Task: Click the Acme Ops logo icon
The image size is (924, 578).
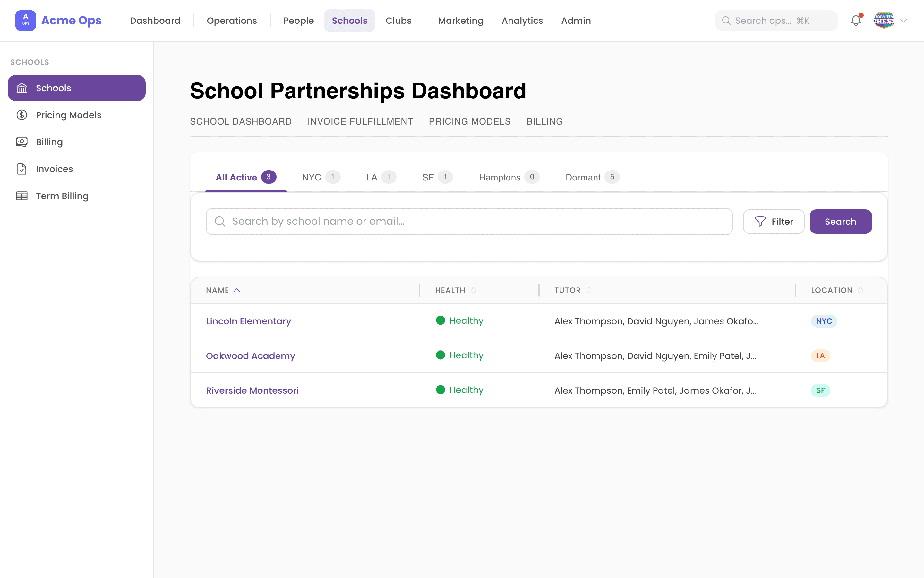Action: tap(25, 20)
